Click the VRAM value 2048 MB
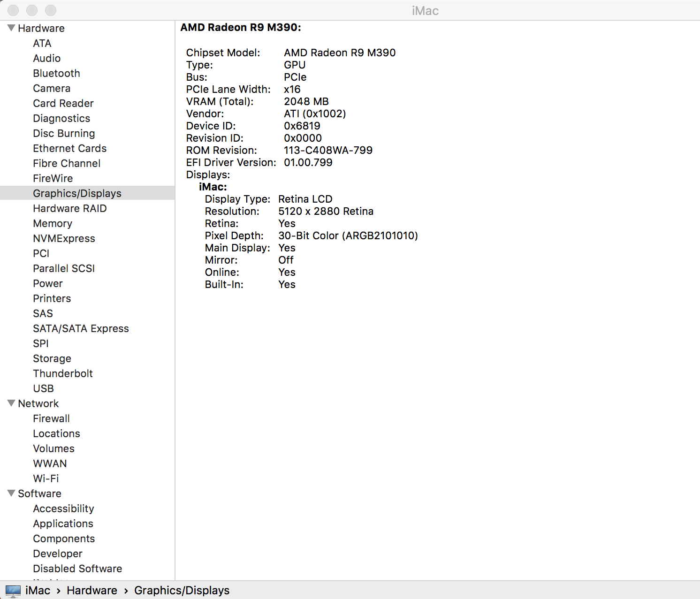700x599 pixels. tap(306, 101)
